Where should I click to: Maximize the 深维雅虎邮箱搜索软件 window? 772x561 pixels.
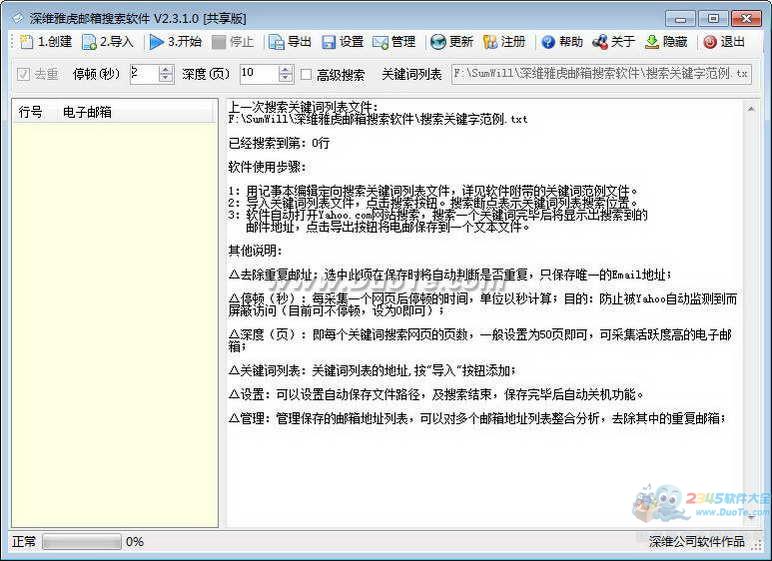(713, 19)
